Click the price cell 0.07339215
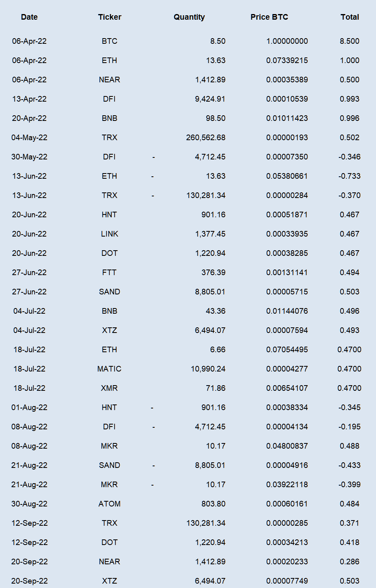 [x=287, y=60]
